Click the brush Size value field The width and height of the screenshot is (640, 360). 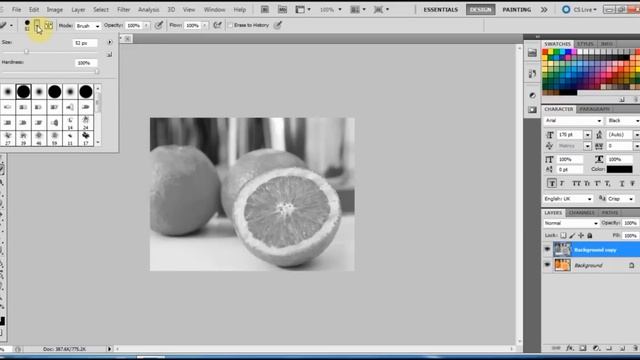pyautogui.click(x=85, y=43)
